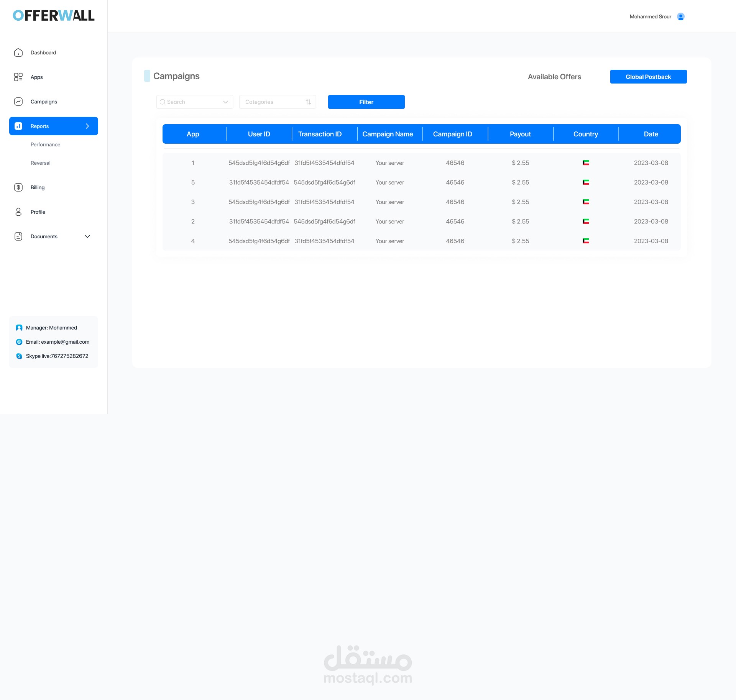Click the Payout column header

tap(520, 134)
